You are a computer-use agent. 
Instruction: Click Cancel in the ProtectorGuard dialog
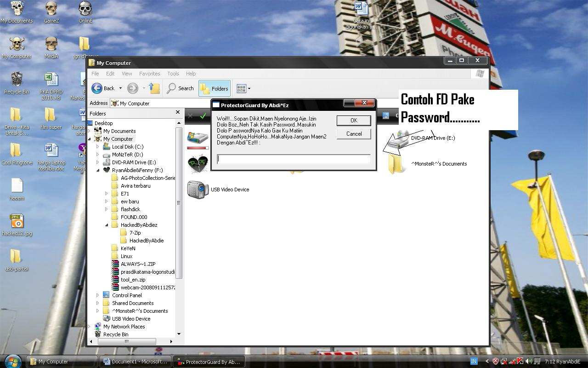point(354,134)
